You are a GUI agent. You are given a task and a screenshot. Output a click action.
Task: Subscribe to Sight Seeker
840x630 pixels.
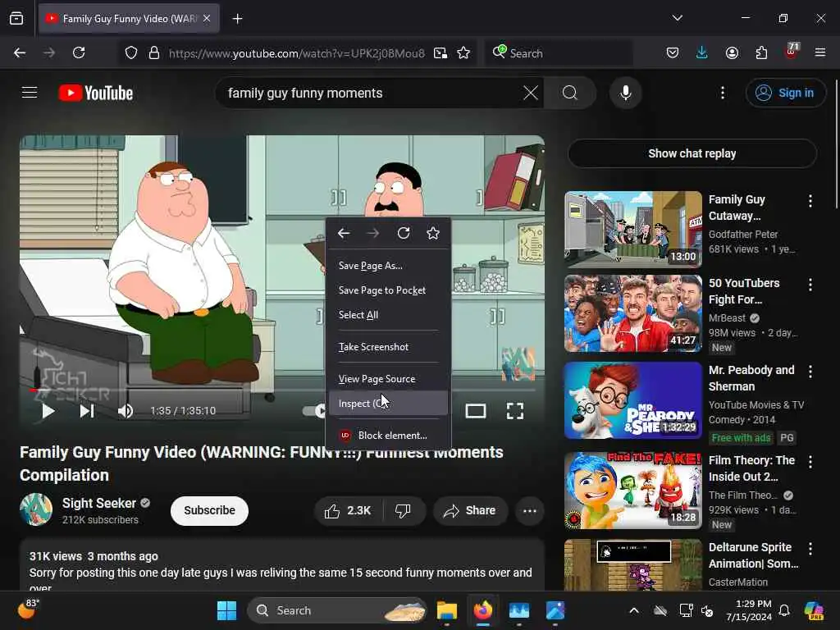click(209, 510)
